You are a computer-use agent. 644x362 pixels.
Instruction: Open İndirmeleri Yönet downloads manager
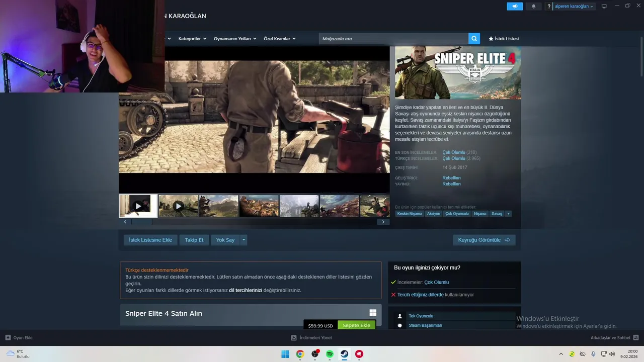click(x=311, y=338)
